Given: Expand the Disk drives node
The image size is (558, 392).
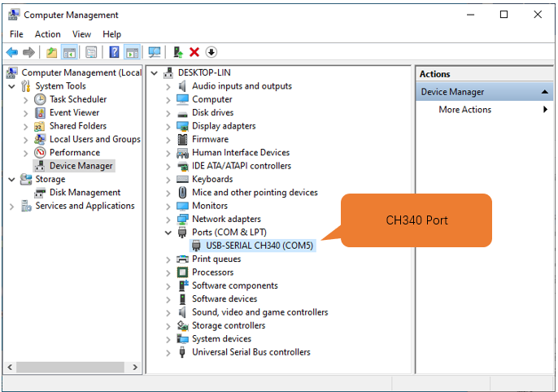Looking at the screenshot, I should coord(168,113).
